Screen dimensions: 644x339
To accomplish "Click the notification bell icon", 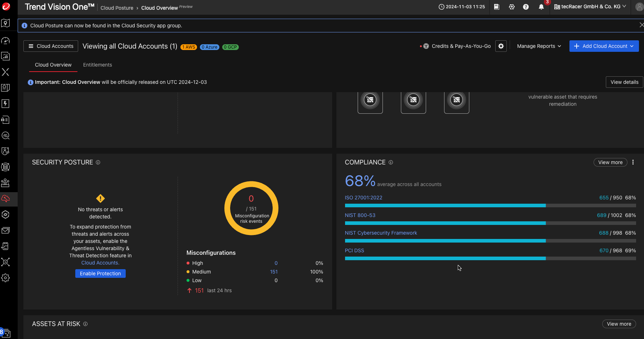I will (541, 7).
